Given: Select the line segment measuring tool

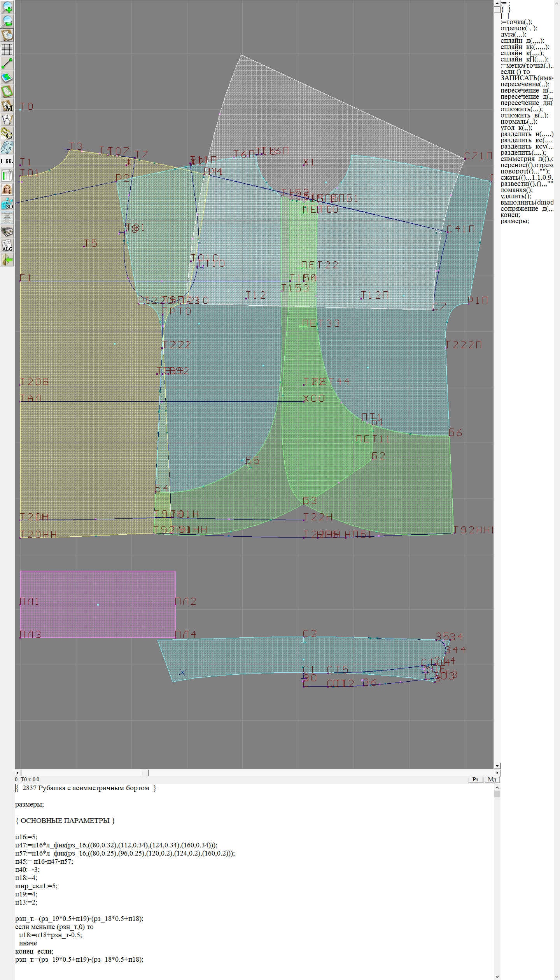Looking at the screenshot, I should point(7,63).
